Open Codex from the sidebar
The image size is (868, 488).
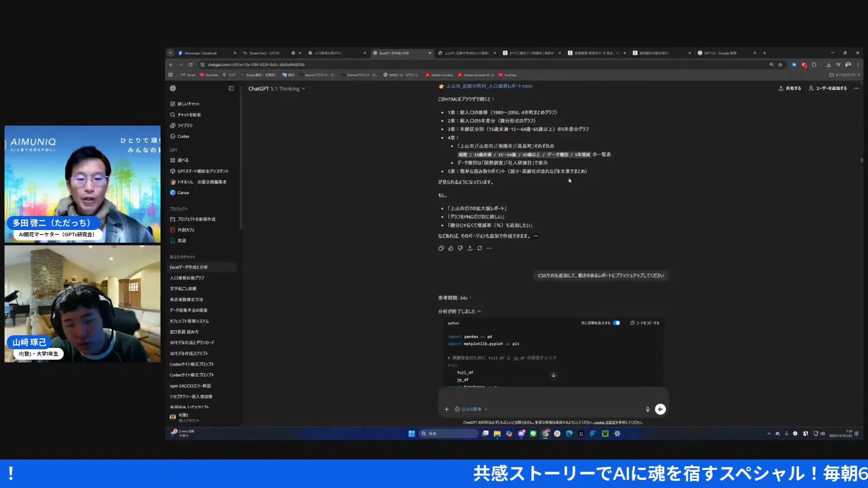183,136
